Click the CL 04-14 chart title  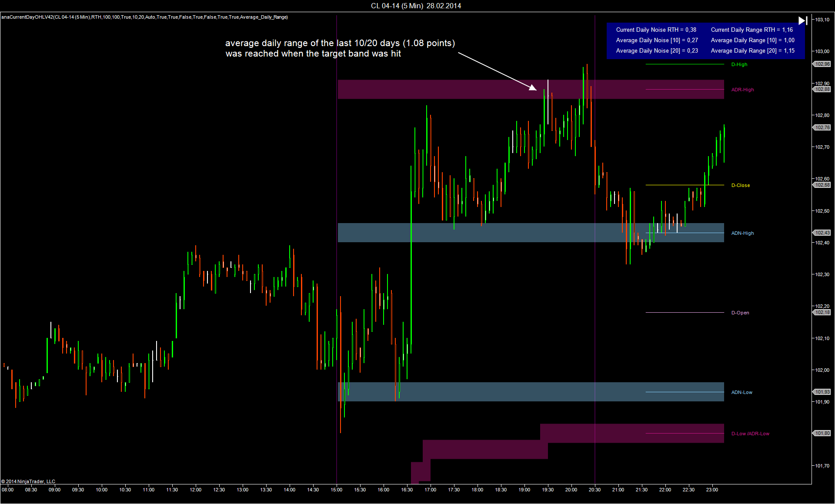416,6
